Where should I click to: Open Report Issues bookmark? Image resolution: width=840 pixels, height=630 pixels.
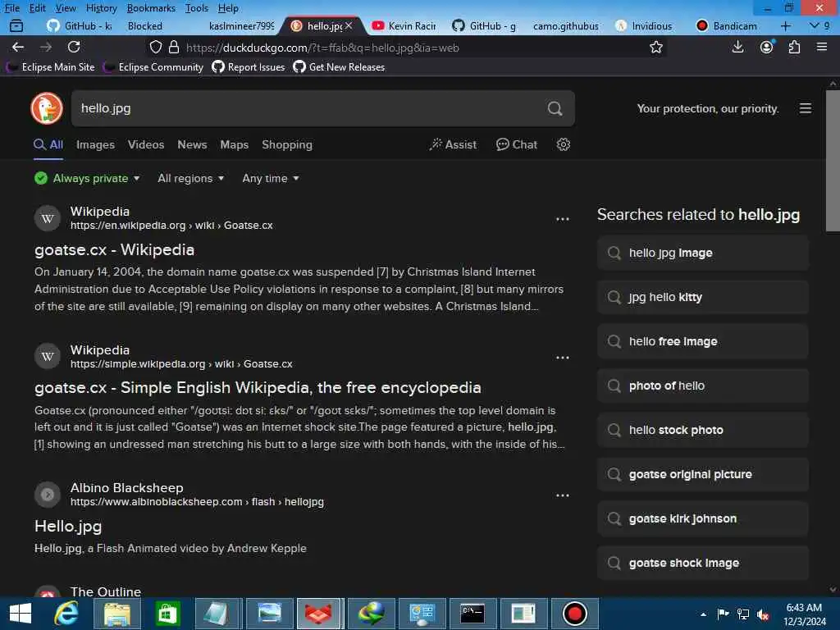tap(249, 67)
